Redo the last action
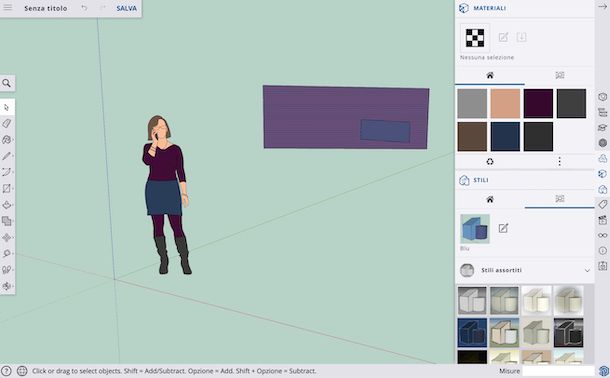 click(103, 8)
